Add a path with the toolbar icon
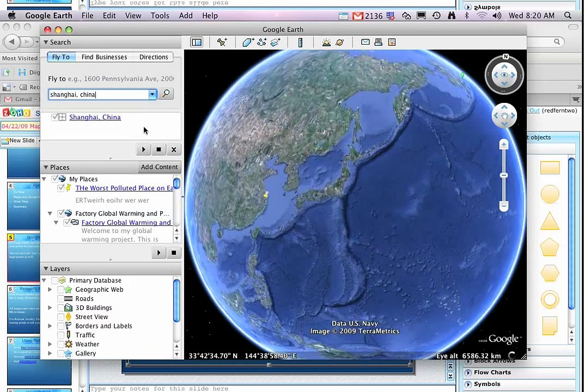This screenshot has height=392, width=584. pyautogui.click(x=261, y=42)
